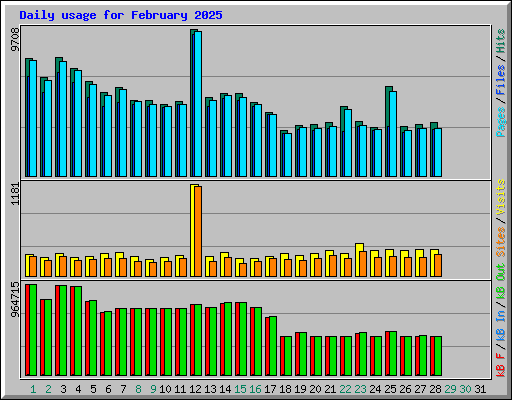This screenshot has height=400, width=512.
Task: Click the orange Sites bar for day 12
Action: (198, 232)
